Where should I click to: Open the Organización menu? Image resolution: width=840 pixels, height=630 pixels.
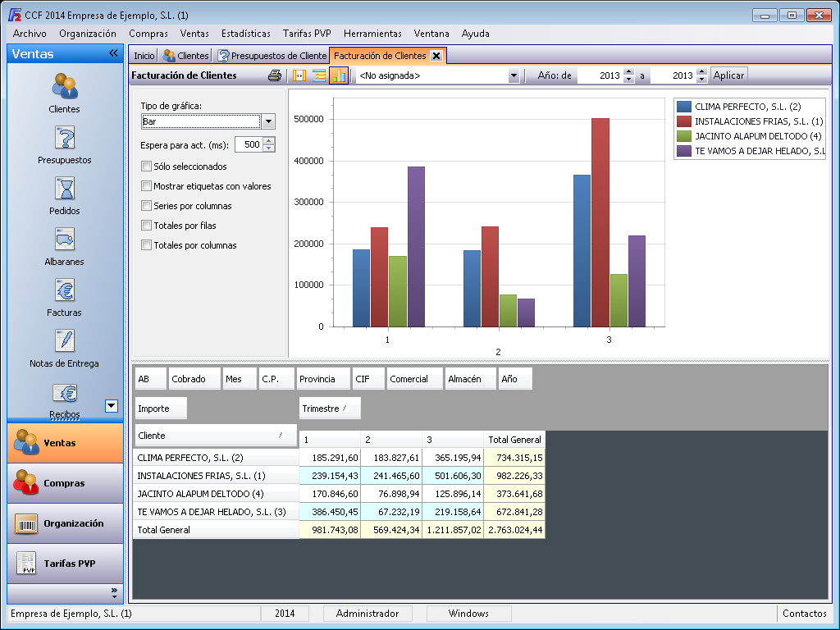tap(88, 33)
